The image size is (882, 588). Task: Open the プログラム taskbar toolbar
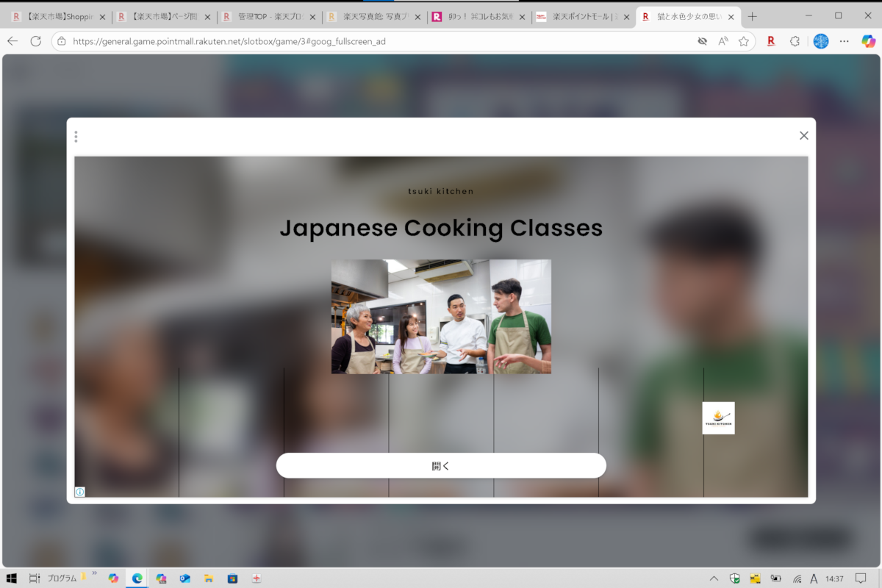tap(62, 578)
